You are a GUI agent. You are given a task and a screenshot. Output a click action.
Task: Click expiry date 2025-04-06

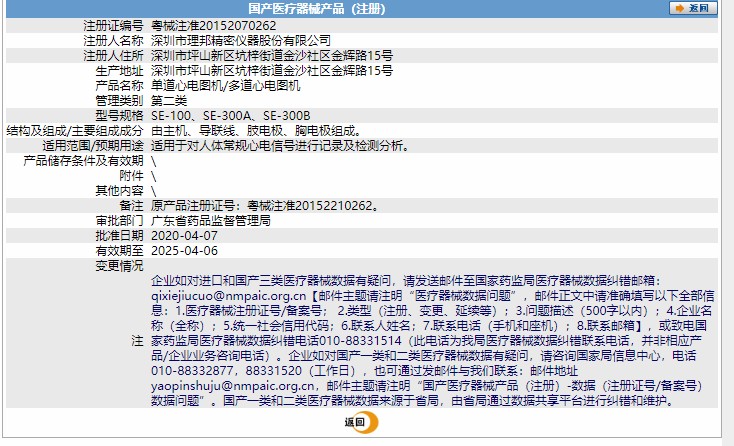coord(184,250)
